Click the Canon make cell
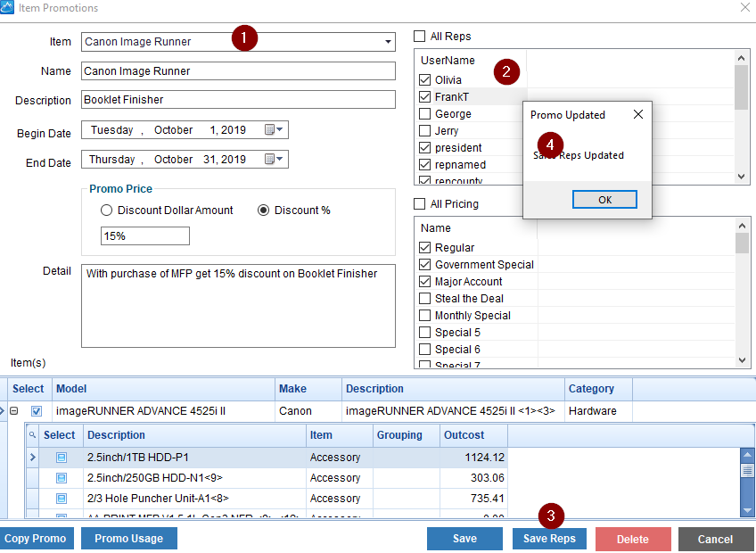This screenshot has height=553, width=756. (308, 411)
